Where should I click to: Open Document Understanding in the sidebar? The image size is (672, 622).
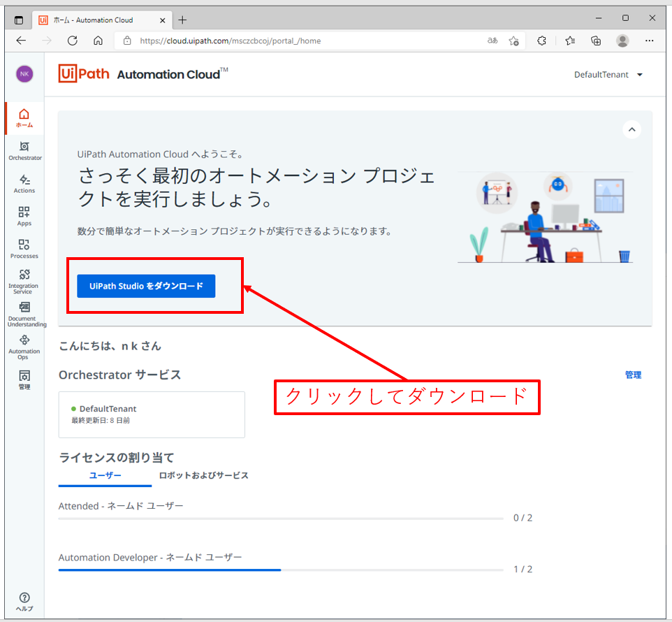click(26, 314)
